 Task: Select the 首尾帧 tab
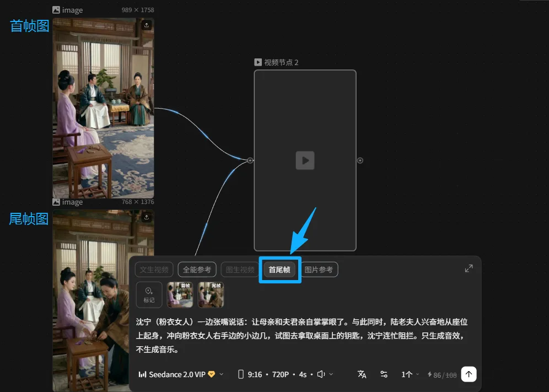pos(279,270)
